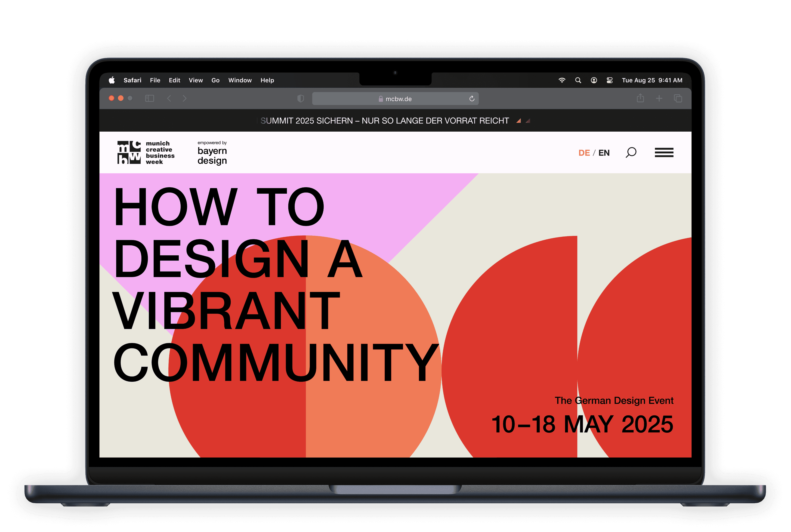Click the Wi-Fi status icon

(x=562, y=80)
